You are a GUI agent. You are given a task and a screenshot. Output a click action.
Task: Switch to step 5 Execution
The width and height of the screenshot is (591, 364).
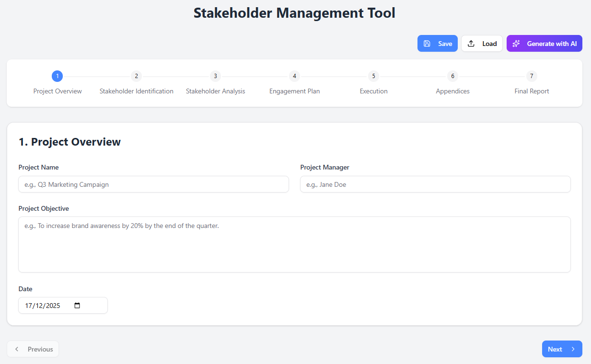[373, 76]
